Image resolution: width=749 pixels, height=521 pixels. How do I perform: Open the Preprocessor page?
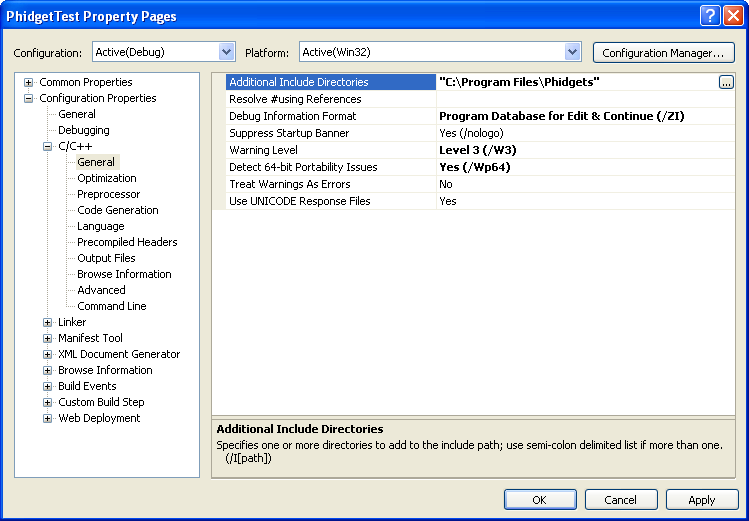(x=108, y=194)
